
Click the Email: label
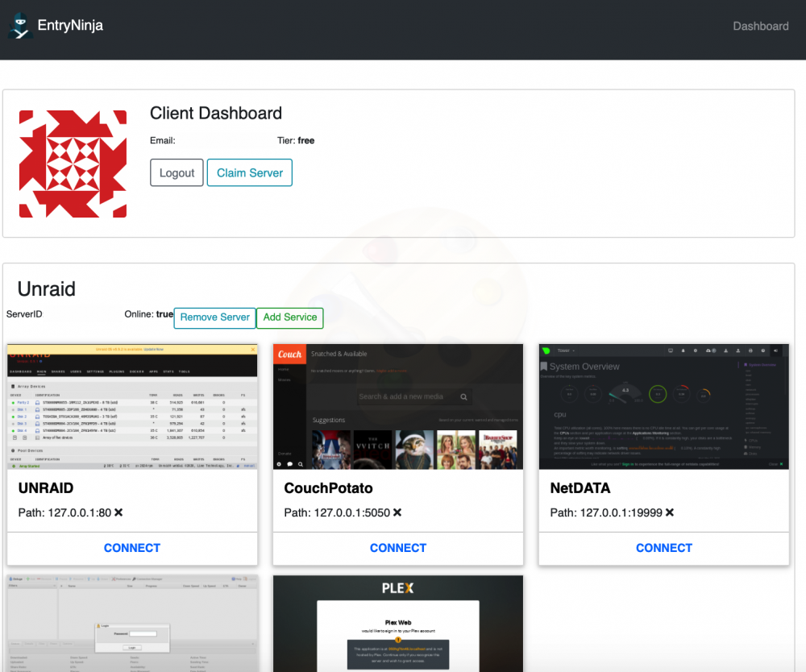(163, 141)
